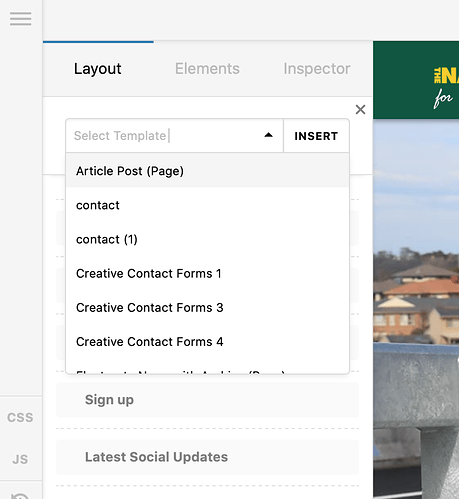Image resolution: width=459 pixels, height=499 pixels.
Task: Switch to the Elements tab
Action: (x=207, y=69)
